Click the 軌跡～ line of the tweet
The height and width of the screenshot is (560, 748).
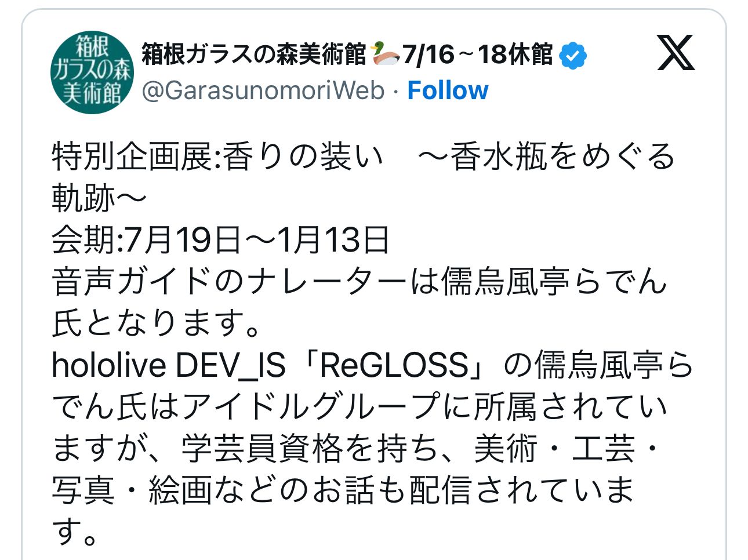99,198
